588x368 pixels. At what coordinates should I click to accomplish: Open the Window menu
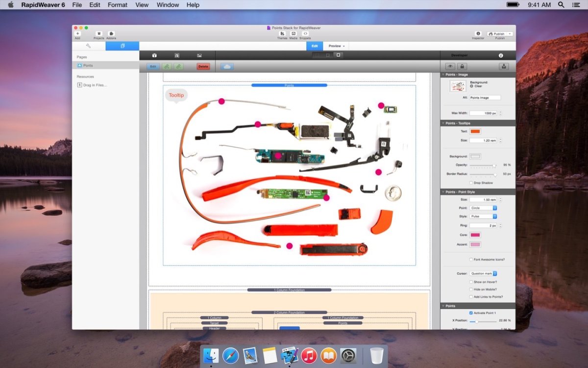[x=168, y=4]
